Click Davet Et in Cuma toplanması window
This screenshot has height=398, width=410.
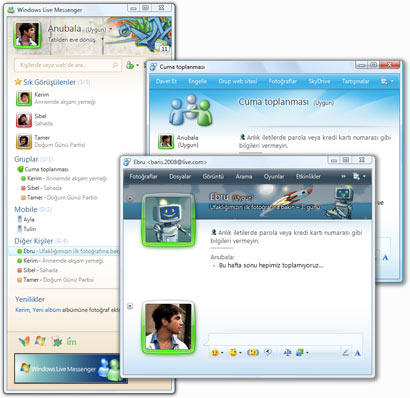coord(166,81)
